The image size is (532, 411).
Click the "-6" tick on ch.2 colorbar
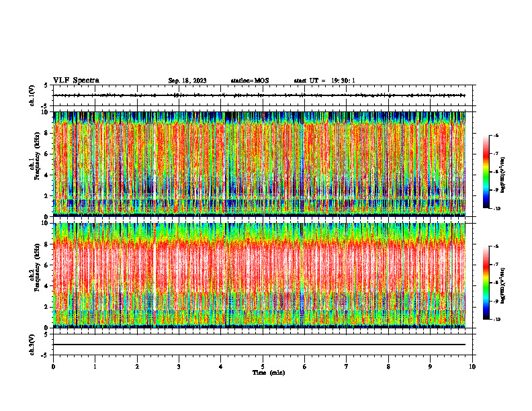tap(496, 246)
